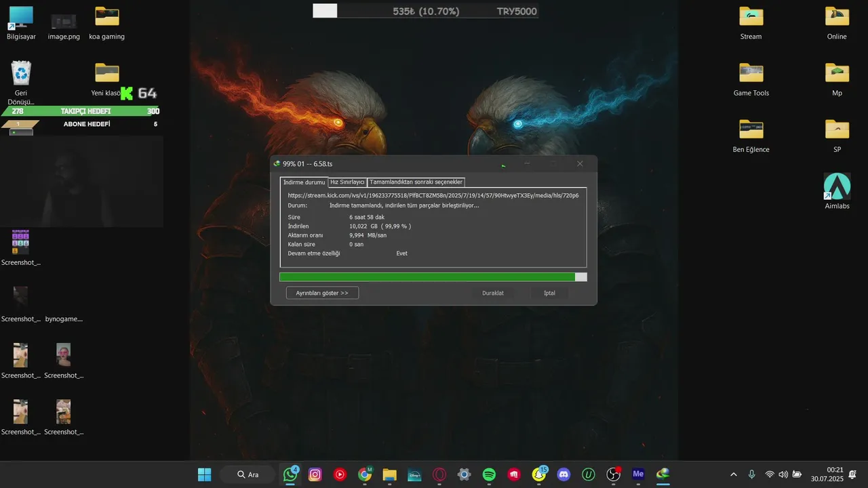The image size is (868, 488).
Task: Click the remaining time 0 san value
Action: tap(357, 244)
